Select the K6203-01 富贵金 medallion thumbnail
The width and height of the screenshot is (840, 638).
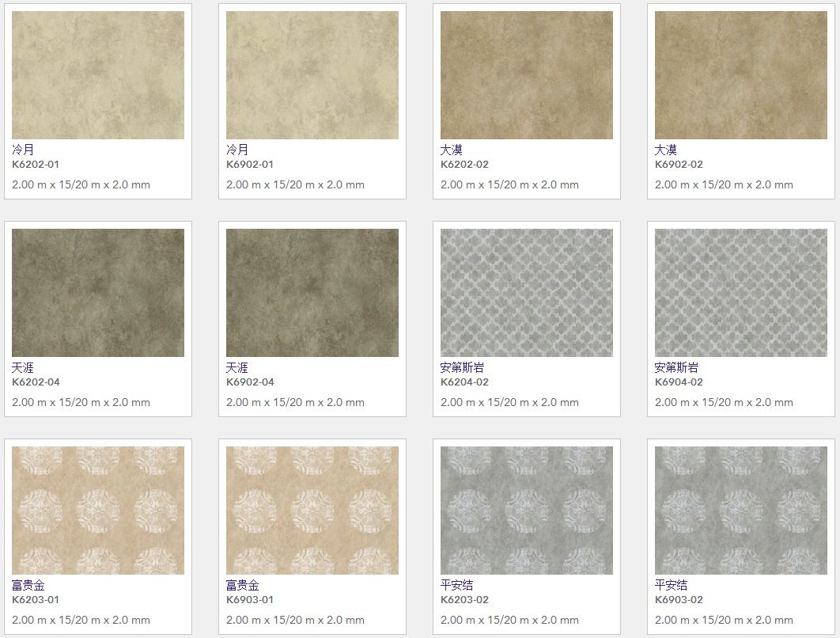pyautogui.click(x=98, y=511)
